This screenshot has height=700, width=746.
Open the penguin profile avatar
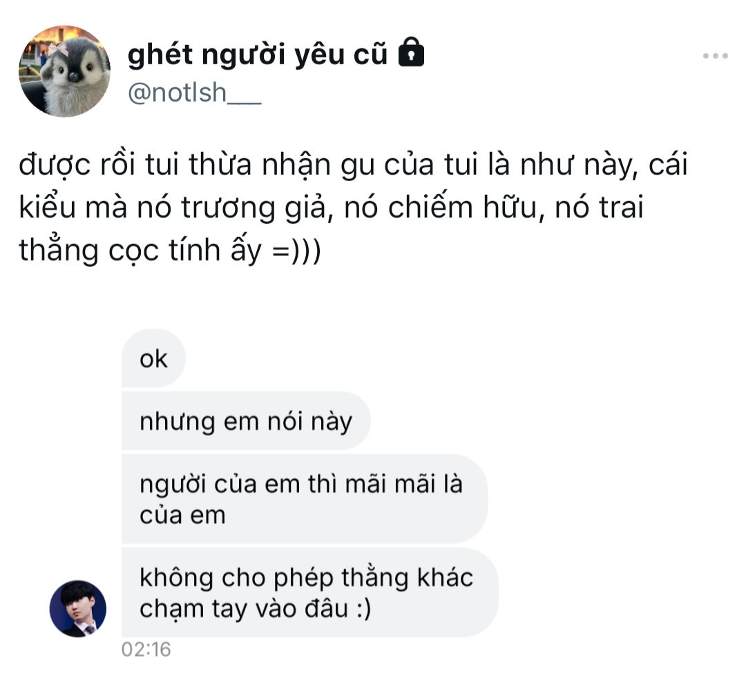tap(65, 71)
